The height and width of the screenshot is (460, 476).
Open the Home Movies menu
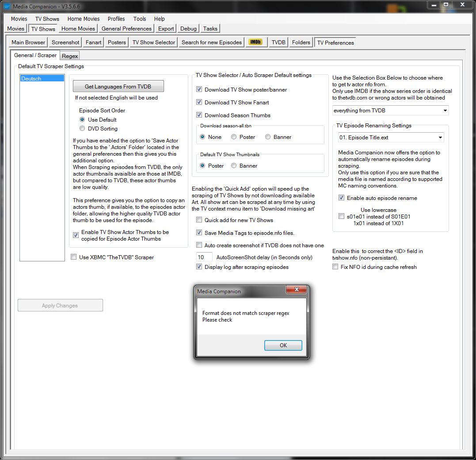click(x=84, y=19)
